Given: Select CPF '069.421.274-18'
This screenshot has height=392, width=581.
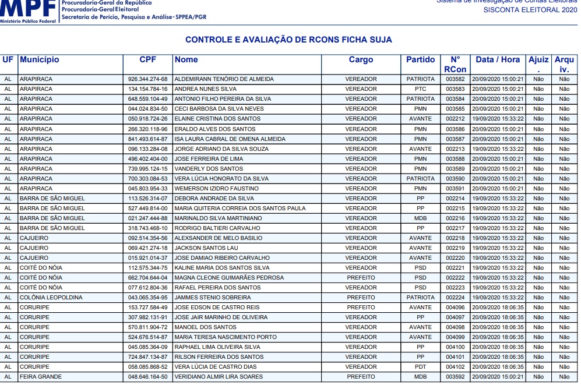Looking at the screenshot, I should point(148,248).
